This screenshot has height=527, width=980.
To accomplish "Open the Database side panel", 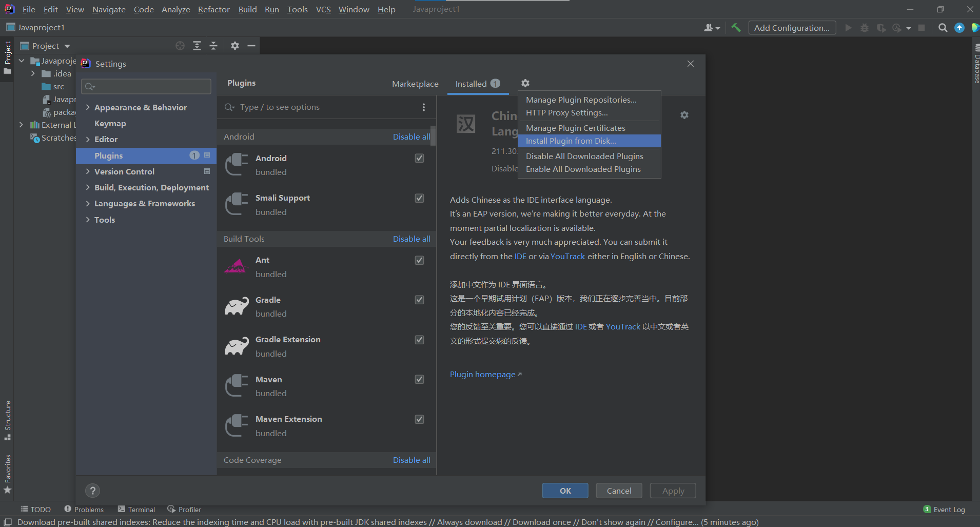I will tap(976, 64).
